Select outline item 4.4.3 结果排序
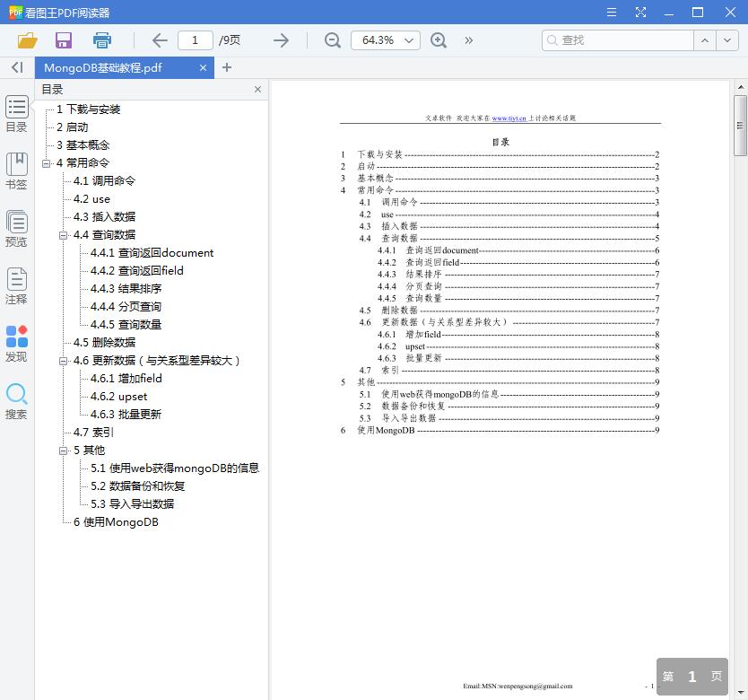This screenshot has height=700, width=748. (x=126, y=289)
